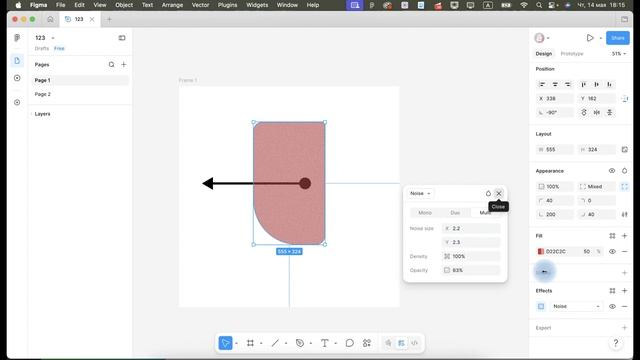640x360 pixels.
Task: Select the Line tool
Action: click(x=275, y=343)
